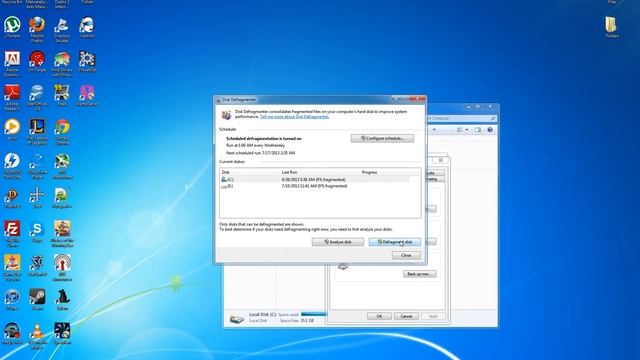The image size is (640, 360).
Task: Select the second disk row under (C:)
Action: click(x=315, y=186)
